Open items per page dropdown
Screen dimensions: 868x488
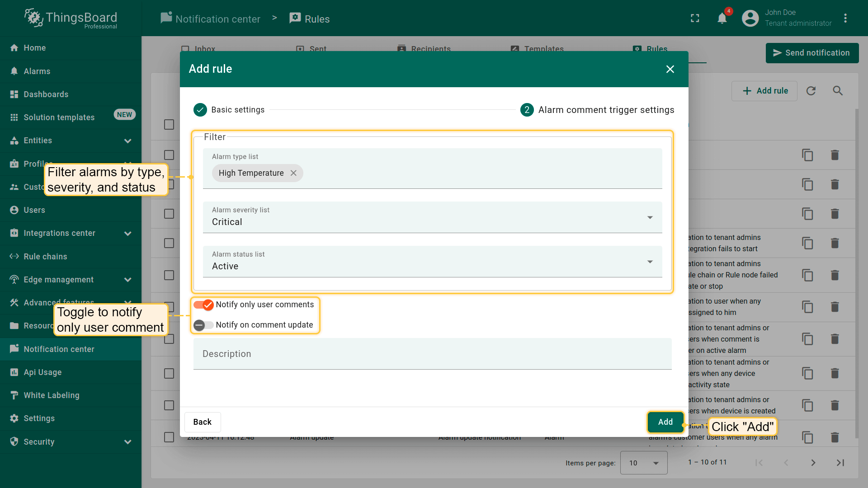(643, 463)
